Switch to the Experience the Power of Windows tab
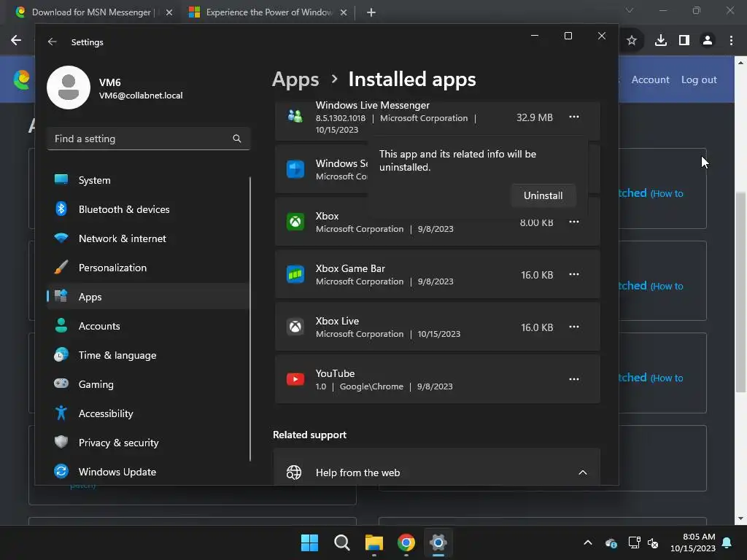The height and width of the screenshot is (560, 747). pyautogui.click(x=269, y=12)
